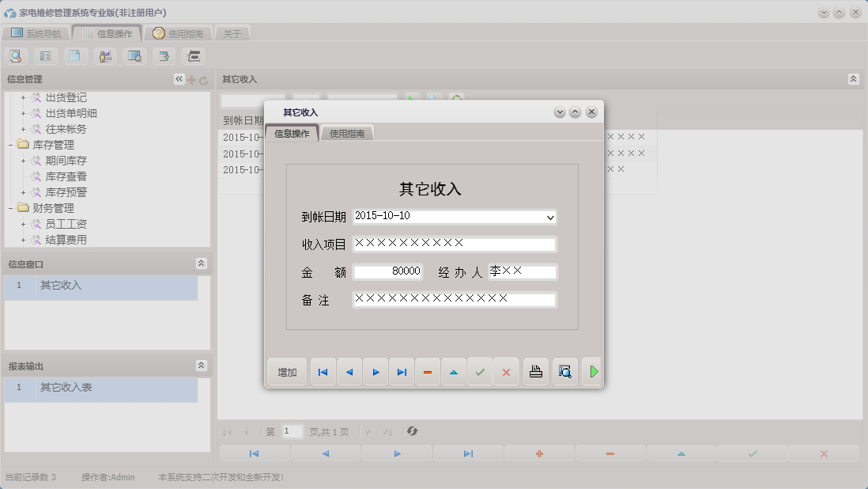Screen dimensions: 868x489
Task: Open the report list toolbar icon
Action: (x=45, y=56)
